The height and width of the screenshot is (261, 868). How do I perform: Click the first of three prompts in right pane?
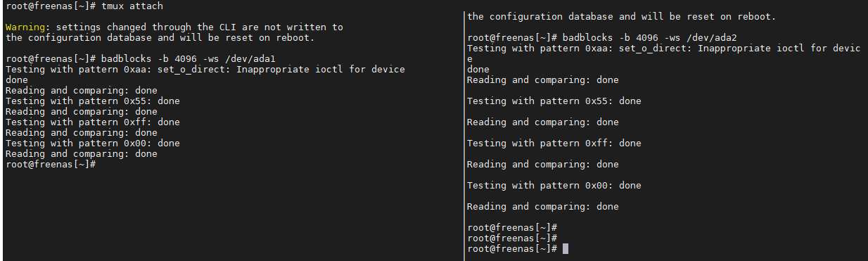coord(512,228)
